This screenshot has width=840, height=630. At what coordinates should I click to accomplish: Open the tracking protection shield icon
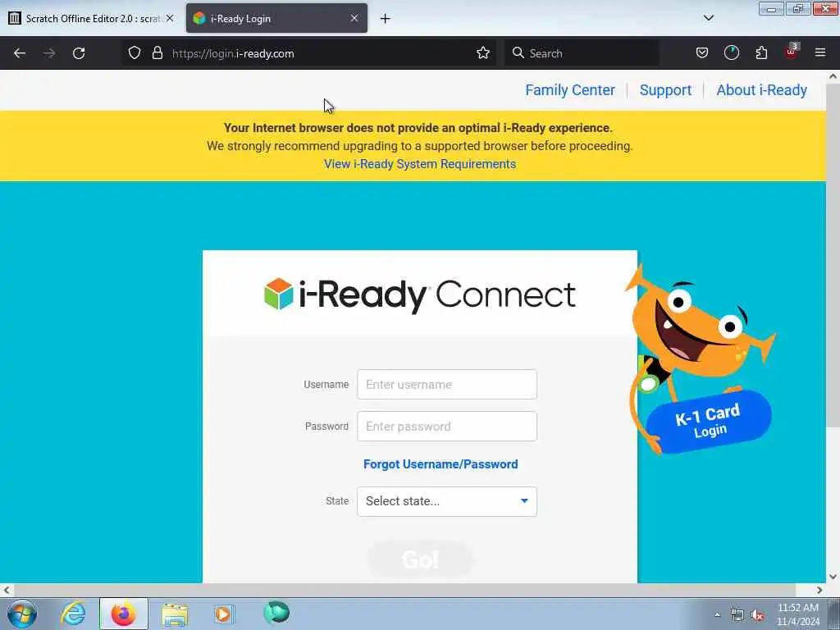tap(135, 52)
